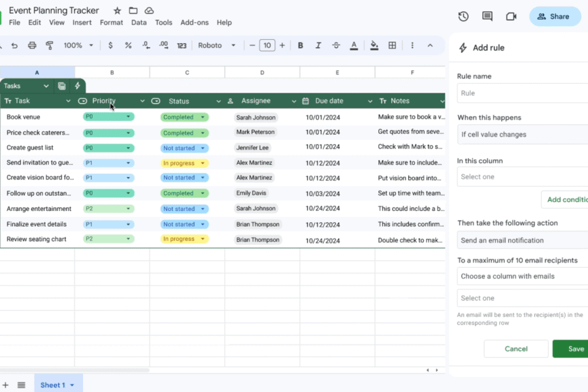Increase font size with plus
Image resolution: width=588 pixels, height=392 pixels.
click(x=282, y=45)
